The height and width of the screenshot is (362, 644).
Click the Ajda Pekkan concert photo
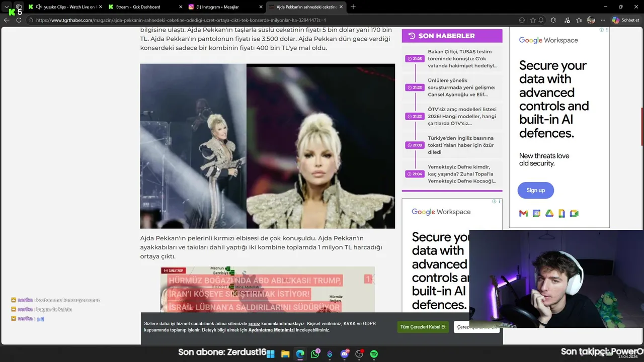(x=268, y=146)
